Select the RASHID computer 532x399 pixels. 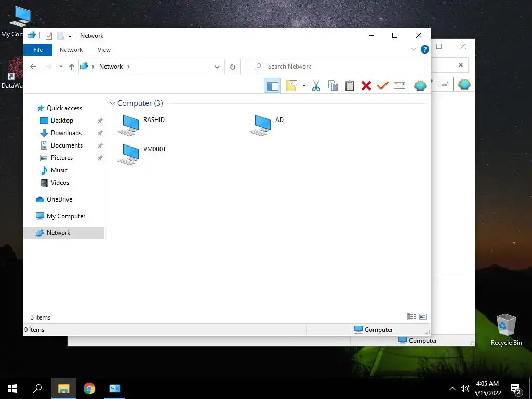click(x=141, y=125)
